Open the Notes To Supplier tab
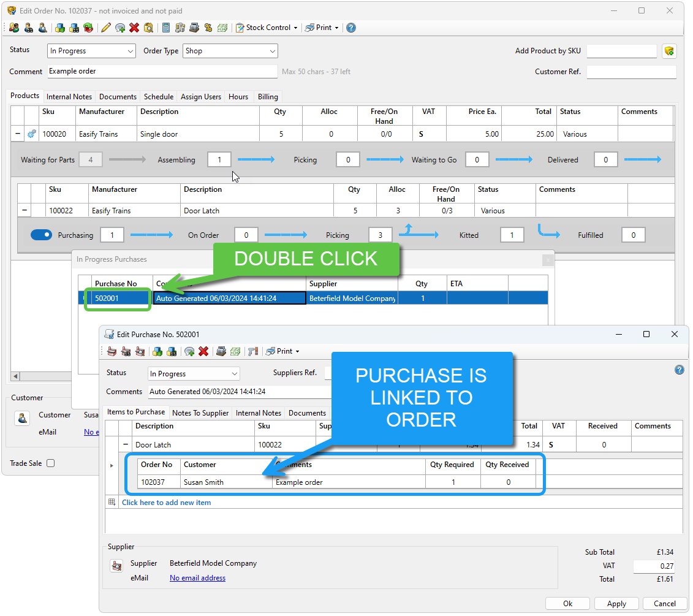 click(x=200, y=413)
